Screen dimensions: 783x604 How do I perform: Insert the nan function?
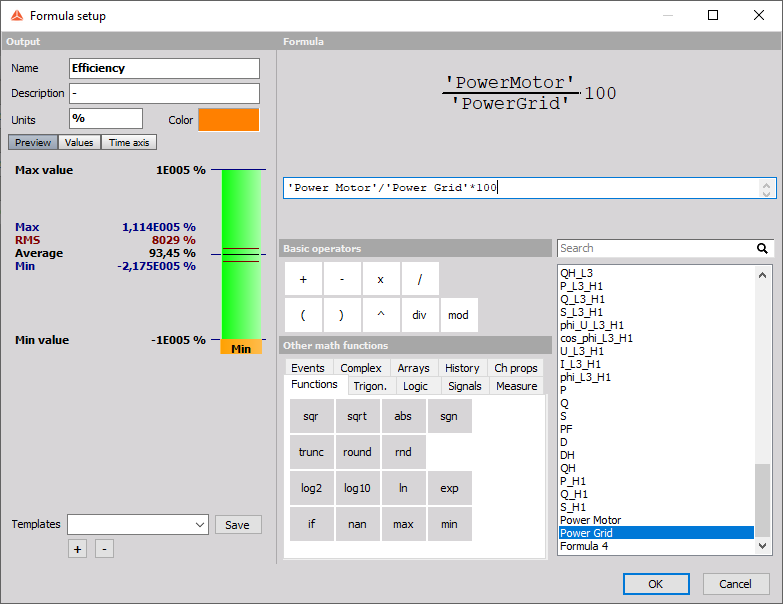(x=357, y=524)
